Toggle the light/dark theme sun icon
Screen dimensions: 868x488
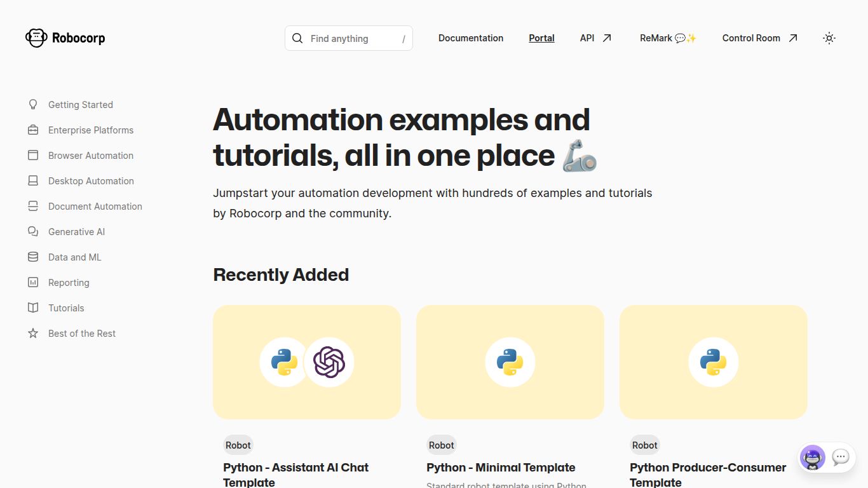coord(829,38)
